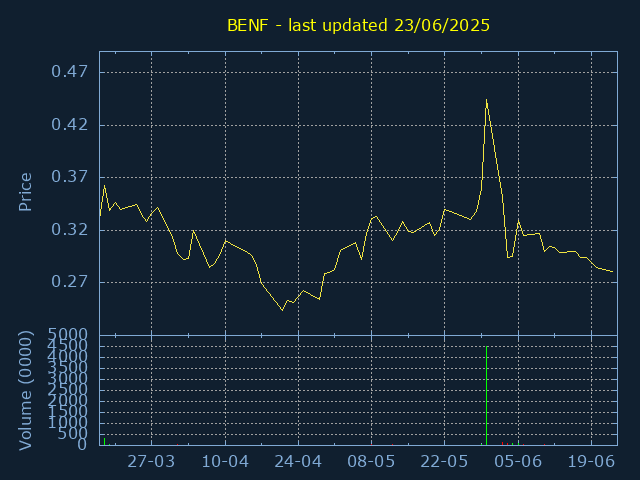640x480 pixels.
Task: Click the tall green volume spike bar
Action: (x=487, y=396)
